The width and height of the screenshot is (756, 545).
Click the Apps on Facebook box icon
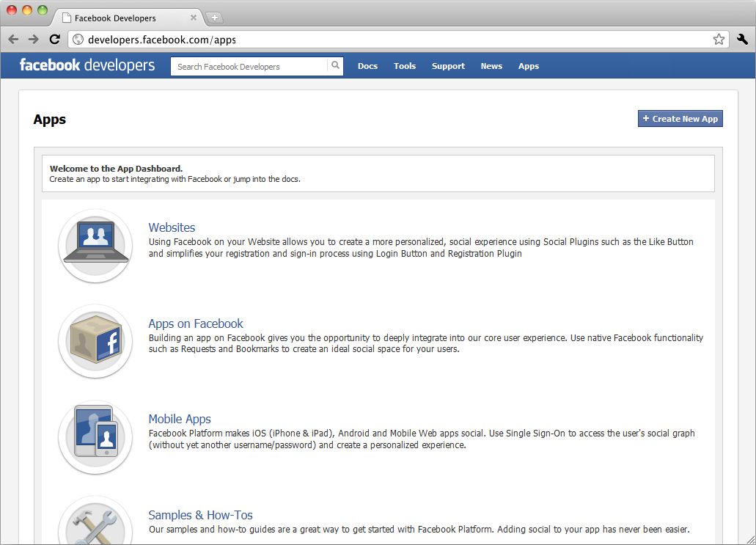(95, 341)
